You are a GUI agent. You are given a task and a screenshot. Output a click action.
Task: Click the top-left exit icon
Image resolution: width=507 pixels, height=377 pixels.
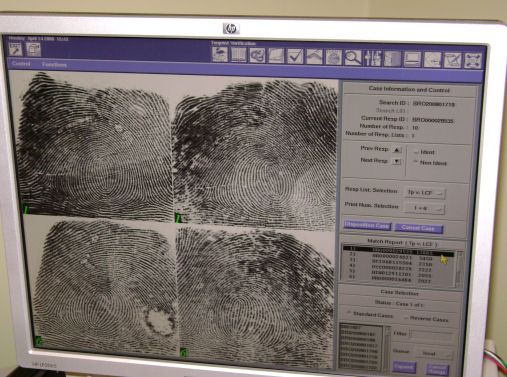pos(15,49)
